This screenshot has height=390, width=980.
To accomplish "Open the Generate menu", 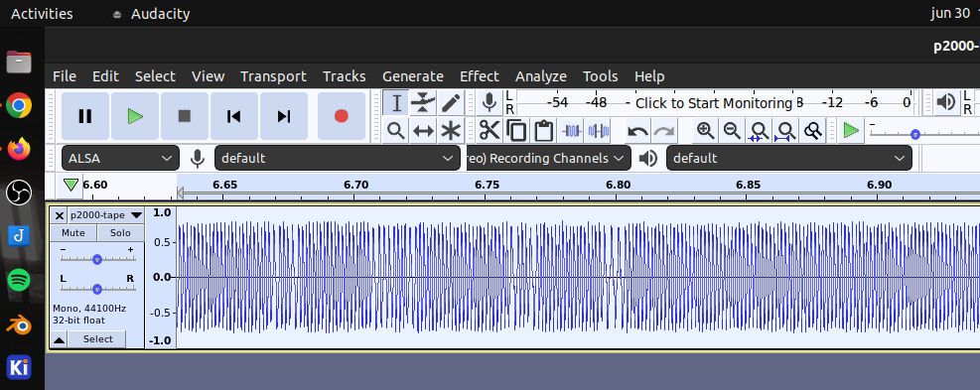I will point(413,76).
